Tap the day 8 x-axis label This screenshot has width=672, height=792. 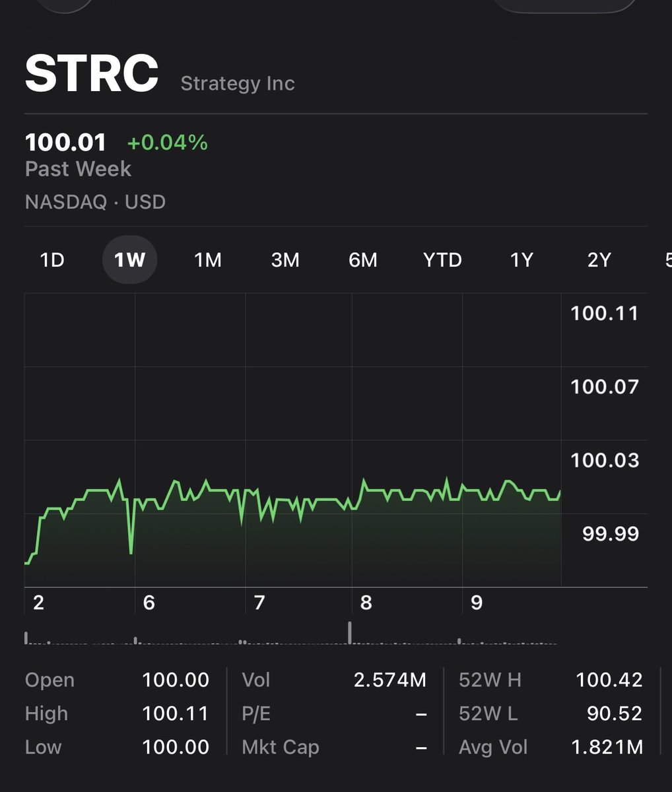(366, 603)
